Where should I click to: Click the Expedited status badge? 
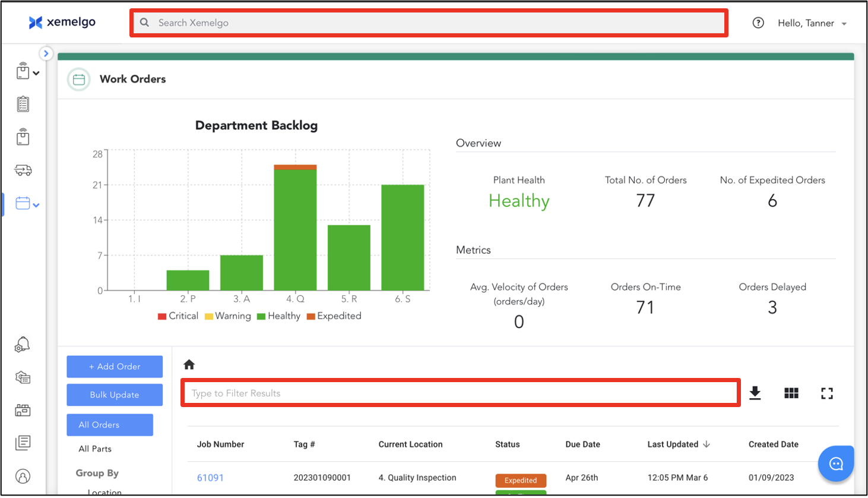point(521,480)
